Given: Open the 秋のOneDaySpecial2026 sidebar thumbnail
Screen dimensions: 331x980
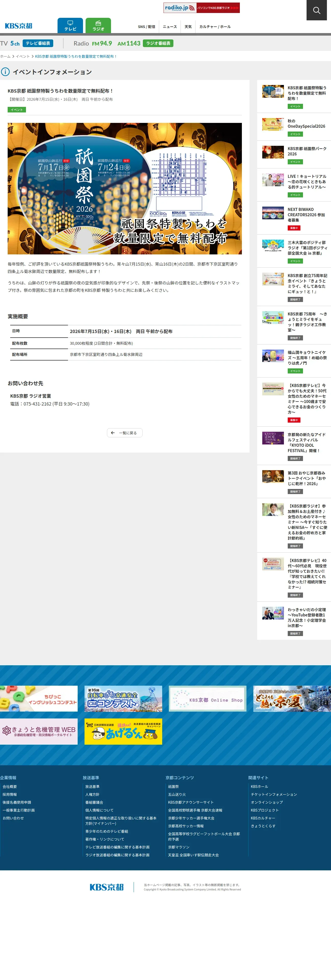Looking at the screenshot, I should coord(273,124).
